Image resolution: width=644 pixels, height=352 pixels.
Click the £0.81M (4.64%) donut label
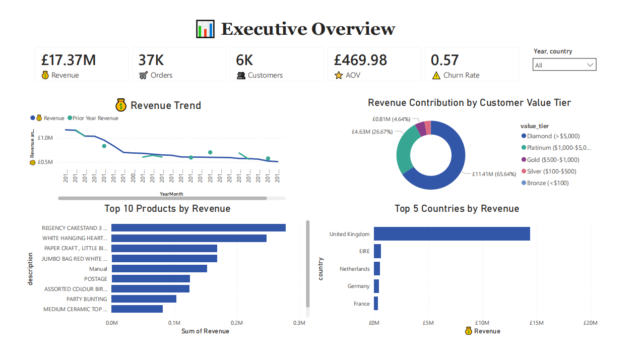(392, 119)
